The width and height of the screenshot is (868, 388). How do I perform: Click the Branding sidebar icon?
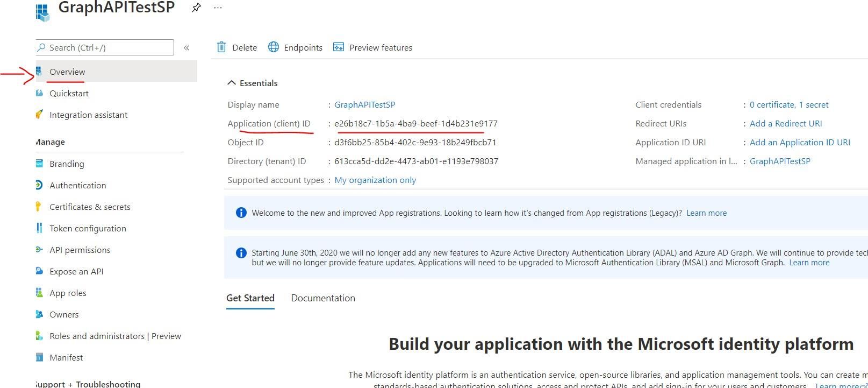pyautogui.click(x=39, y=164)
